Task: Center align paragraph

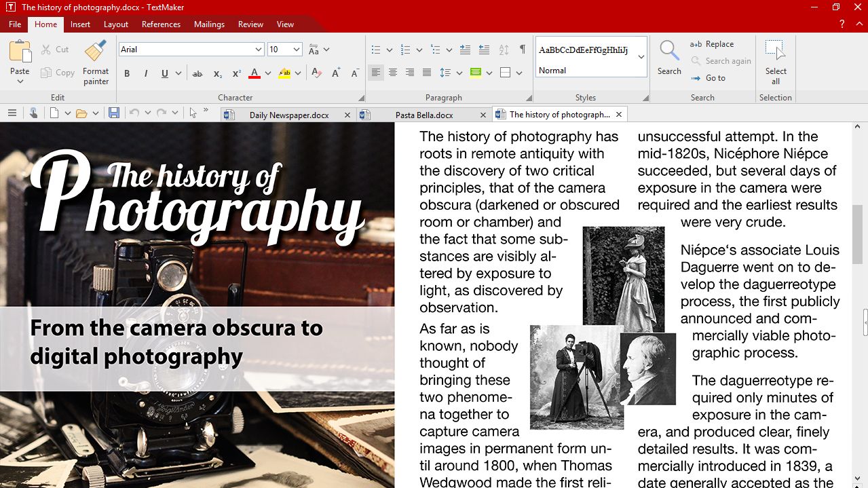Action: coord(393,73)
